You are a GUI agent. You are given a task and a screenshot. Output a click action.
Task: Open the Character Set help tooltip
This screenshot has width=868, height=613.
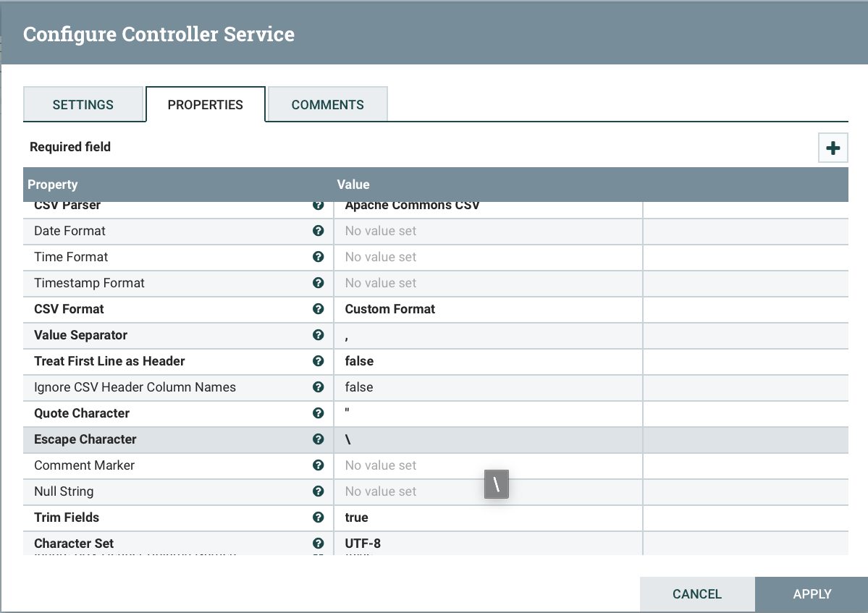(x=318, y=544)
